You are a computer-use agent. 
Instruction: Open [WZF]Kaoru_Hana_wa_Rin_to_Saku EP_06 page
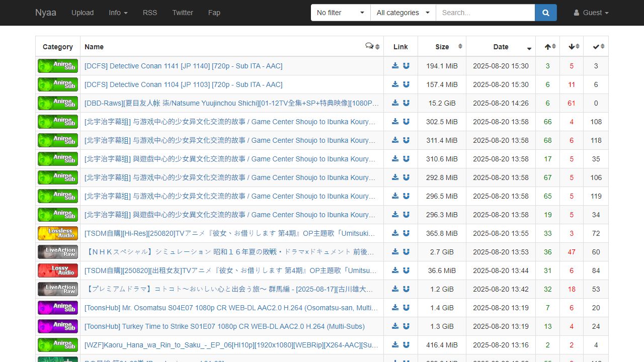(231, 345)
